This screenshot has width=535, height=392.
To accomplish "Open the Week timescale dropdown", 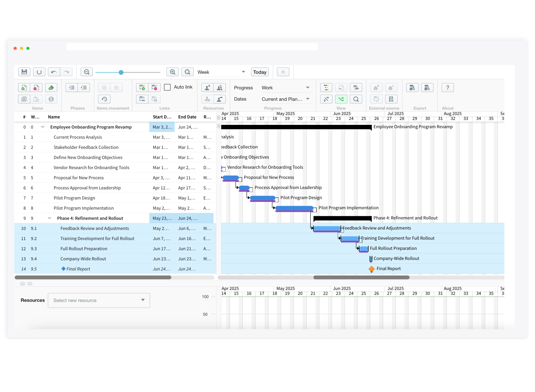I will [x=221, y=72].
